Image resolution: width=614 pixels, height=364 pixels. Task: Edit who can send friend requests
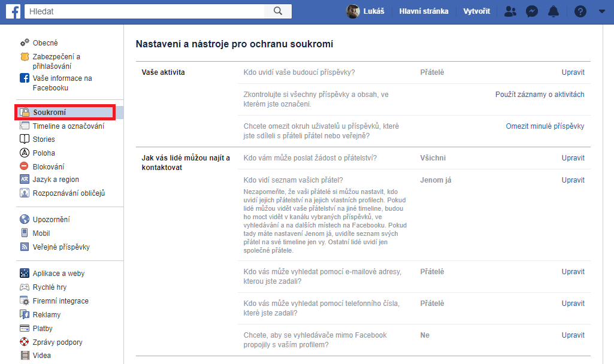pos(573,157)
